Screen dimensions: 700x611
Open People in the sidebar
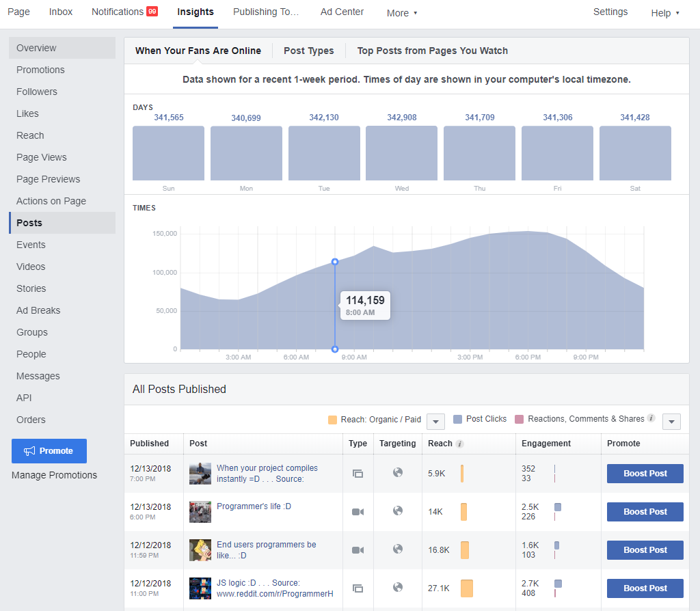(62, 354)
